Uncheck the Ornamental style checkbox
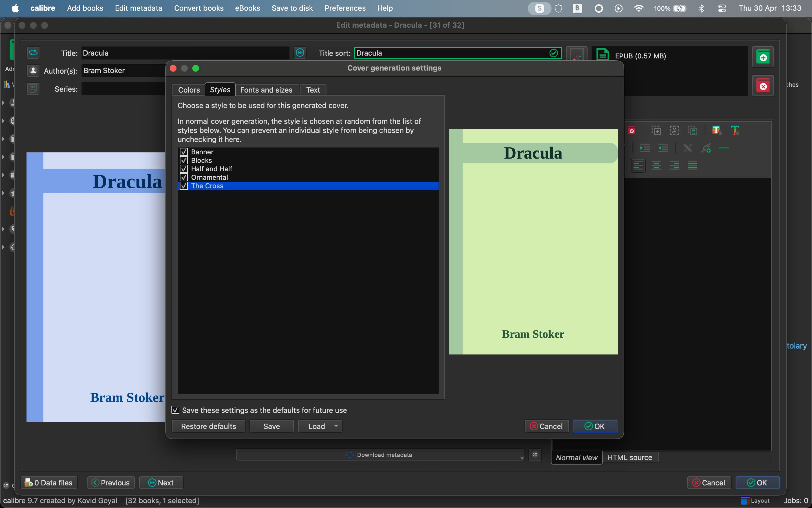The width and height of the screenshot is (812, 508). point(184,177)
